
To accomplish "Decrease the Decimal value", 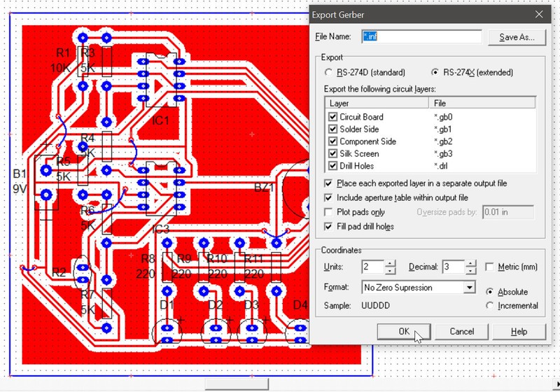I will click(470, 271).
